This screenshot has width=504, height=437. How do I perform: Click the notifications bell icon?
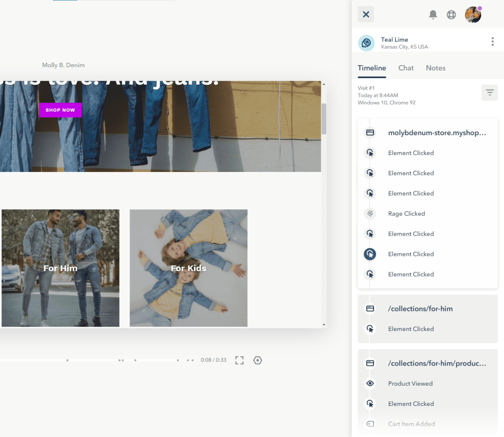pos(433,15)
